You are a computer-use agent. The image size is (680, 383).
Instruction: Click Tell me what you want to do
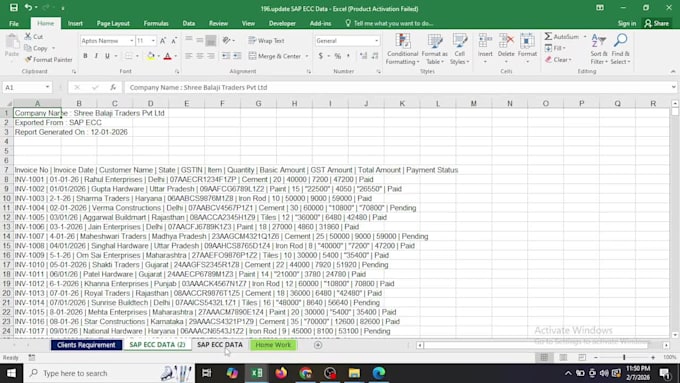tap(389, 23)
